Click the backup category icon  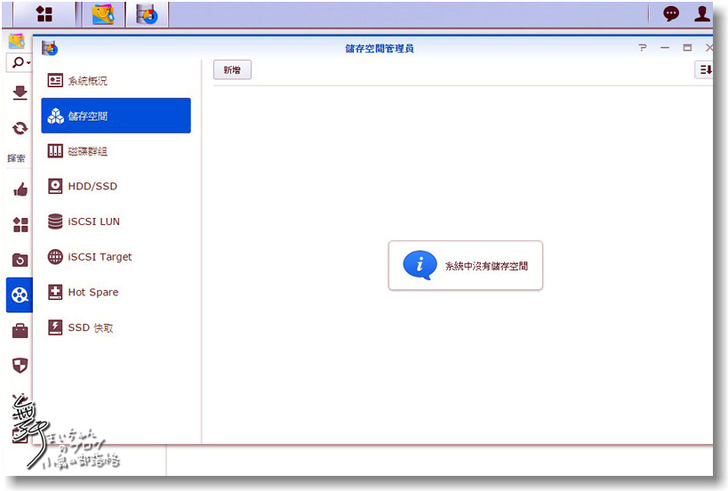pyautogui.click(x=20, y=260)
